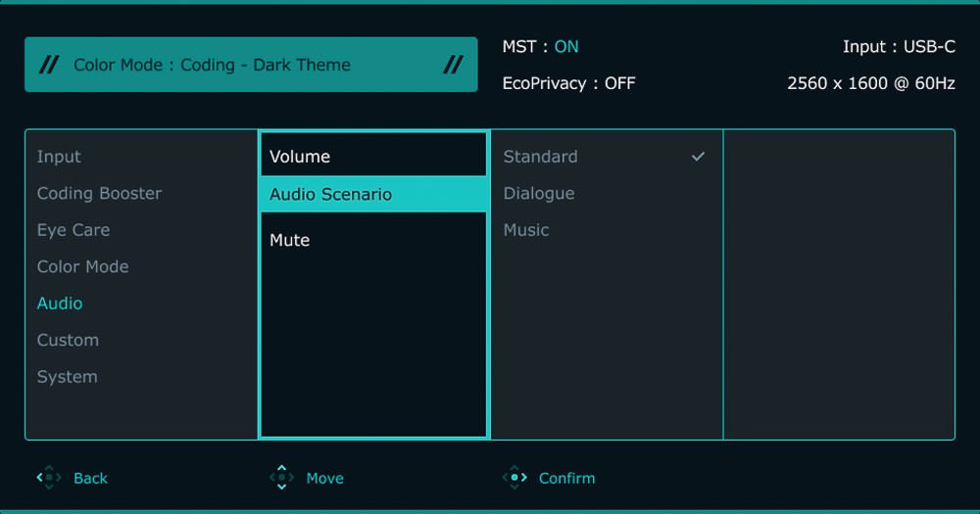Open the Mute setting
980x514 pixels.
[290, 240]
